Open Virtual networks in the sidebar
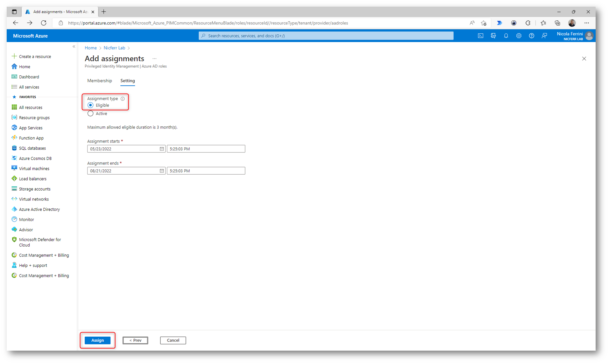The width and height of the screenshot is (609, 364). [x=34, y=199]
